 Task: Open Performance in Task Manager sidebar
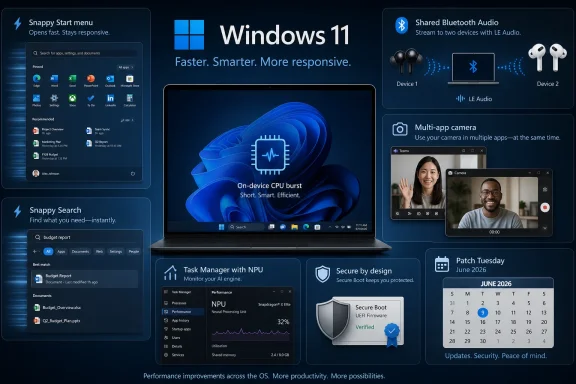pos(183,312)
